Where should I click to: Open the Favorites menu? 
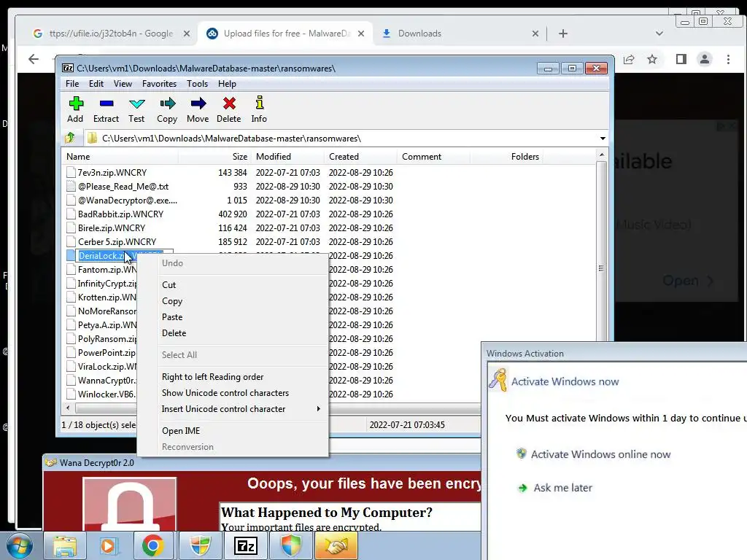click(x=159, y=84)
